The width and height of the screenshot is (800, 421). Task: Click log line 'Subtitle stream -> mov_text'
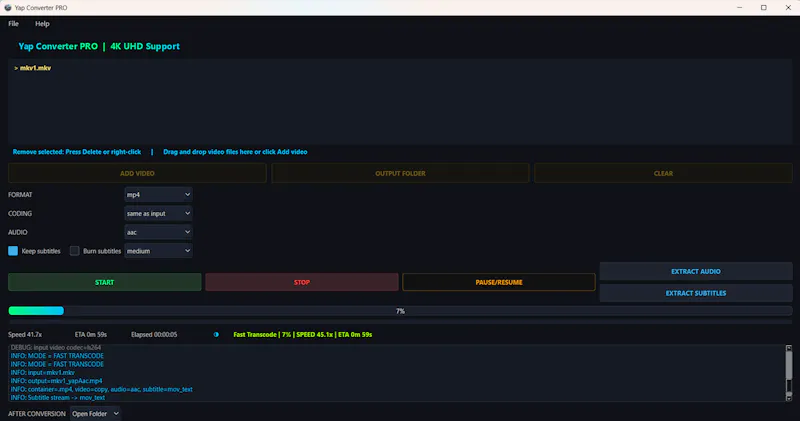(x=58, y=398)
